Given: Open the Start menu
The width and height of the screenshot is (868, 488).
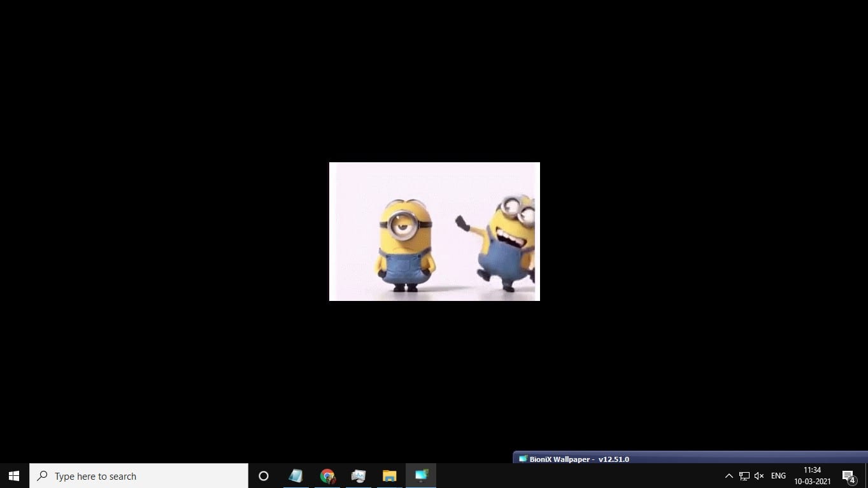Looking at the screenshot, I should click(x=13, y=476).
